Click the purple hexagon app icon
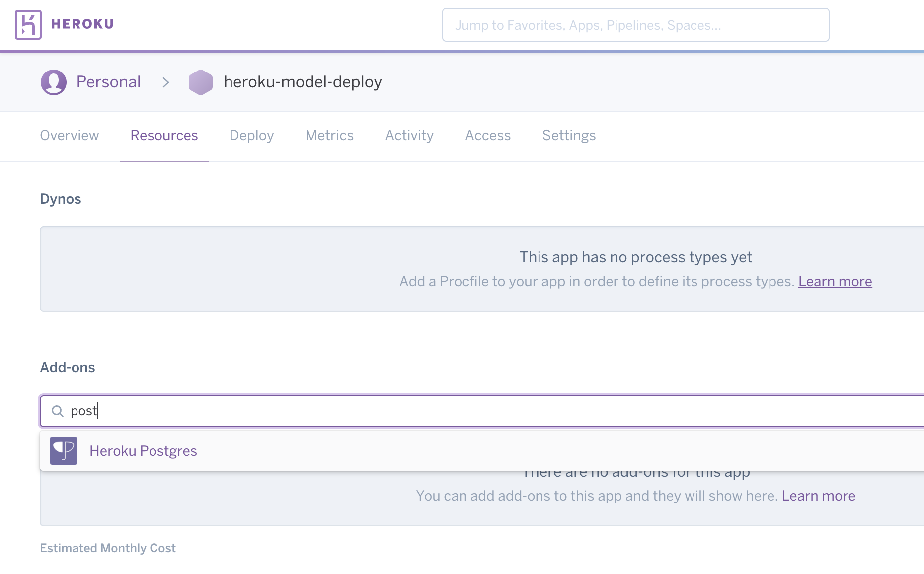The image size is (924, 574). (201, 82)
